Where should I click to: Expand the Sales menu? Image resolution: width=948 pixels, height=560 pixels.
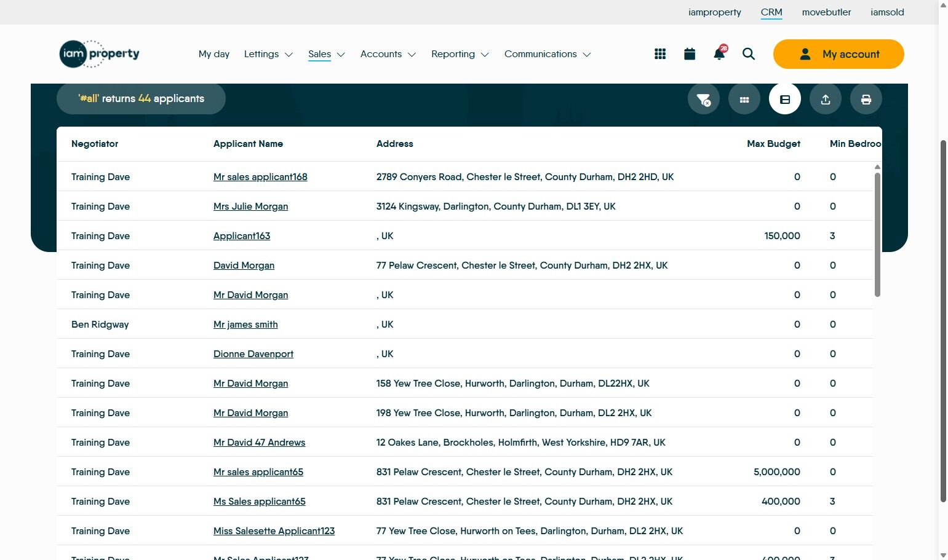point(327,54)
